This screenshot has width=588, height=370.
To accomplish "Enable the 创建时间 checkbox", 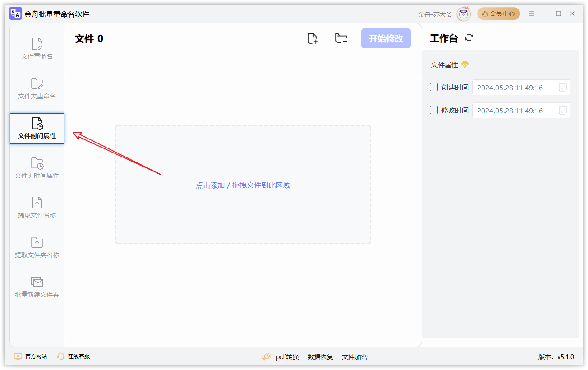I will pos(434,87).
